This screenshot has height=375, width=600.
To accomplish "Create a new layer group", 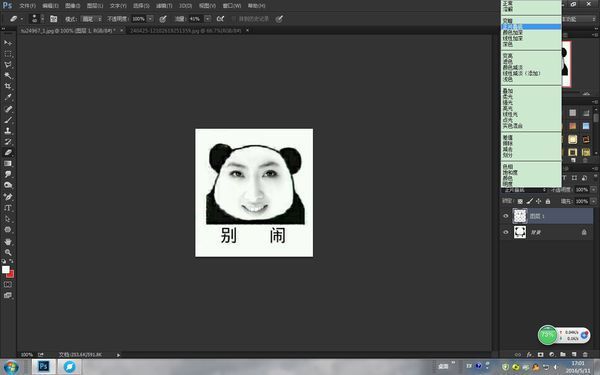I will coord(562,354).
